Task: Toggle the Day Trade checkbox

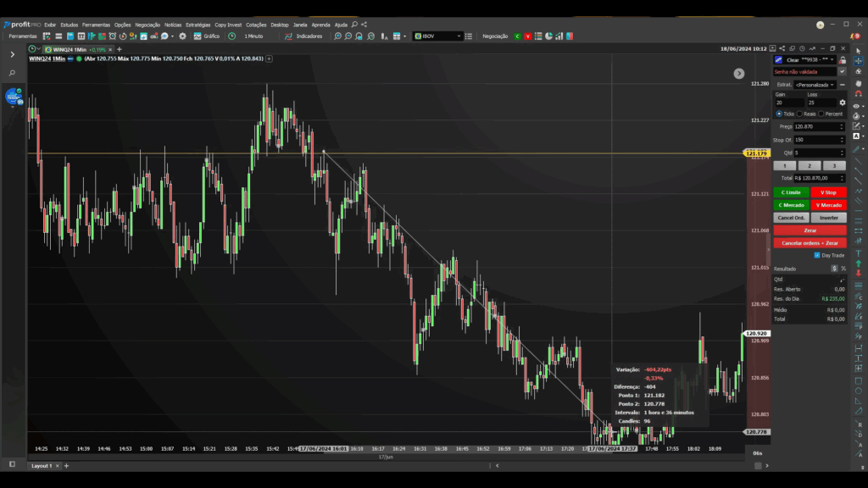Action: point(817,255)
